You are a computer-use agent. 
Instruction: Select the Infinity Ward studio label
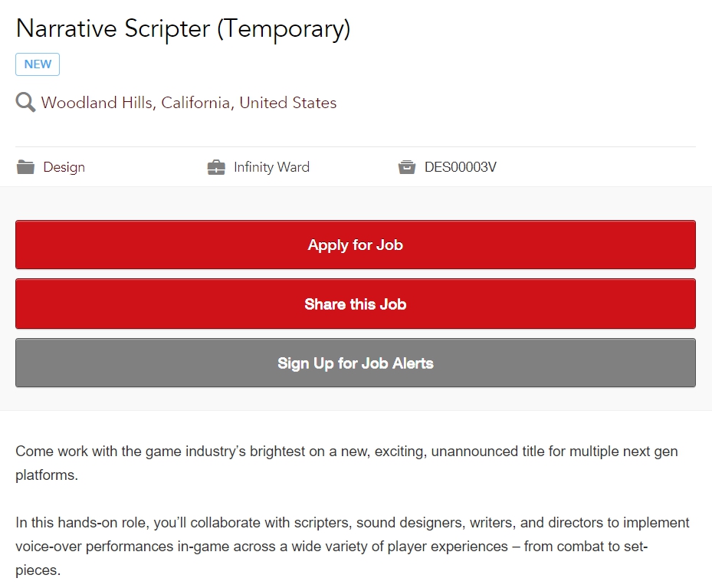click(x=271, y=167)
